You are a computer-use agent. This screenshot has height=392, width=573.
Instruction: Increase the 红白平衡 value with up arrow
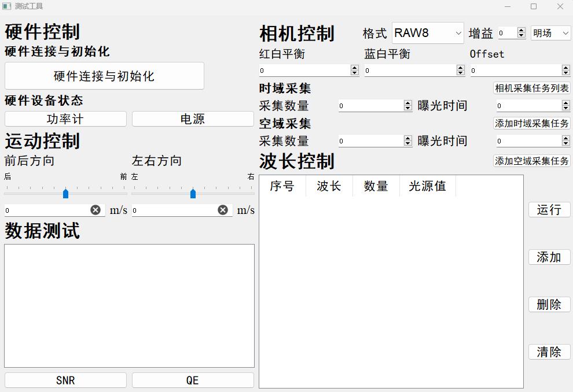355,68
